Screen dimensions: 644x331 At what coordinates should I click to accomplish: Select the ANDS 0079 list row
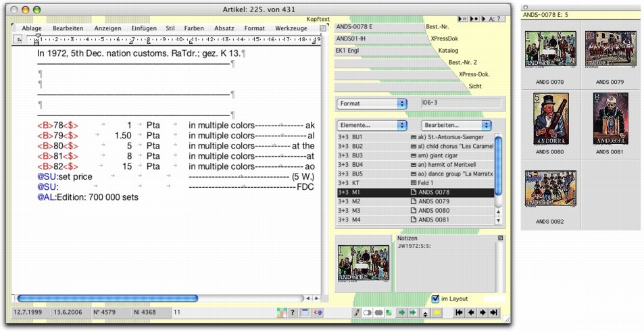coord(434,201)
